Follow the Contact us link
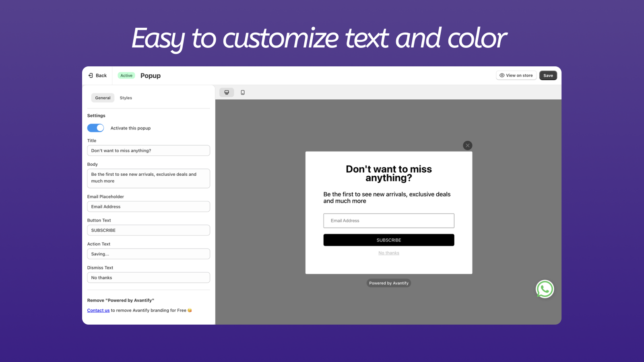 click(98, 311)
